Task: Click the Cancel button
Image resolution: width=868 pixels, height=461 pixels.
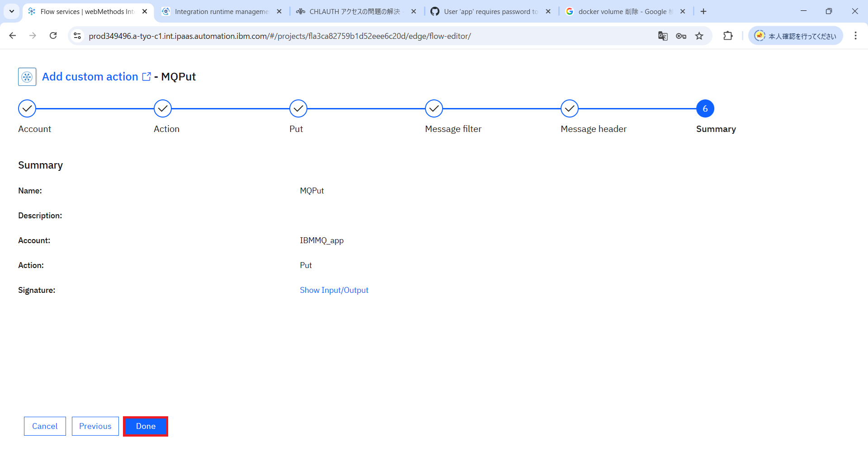Action: [45, 426]
